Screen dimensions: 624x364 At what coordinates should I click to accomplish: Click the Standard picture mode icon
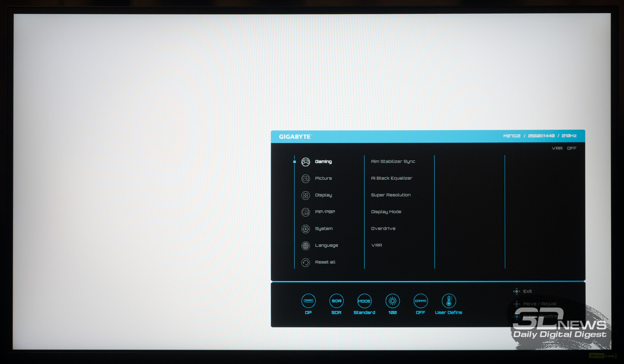click(365, 301)
